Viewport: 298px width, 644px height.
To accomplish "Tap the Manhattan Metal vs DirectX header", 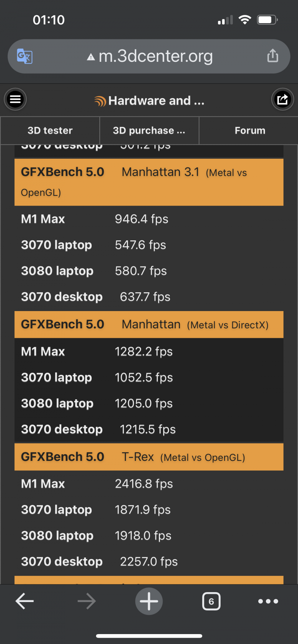I will click(149, 324).
